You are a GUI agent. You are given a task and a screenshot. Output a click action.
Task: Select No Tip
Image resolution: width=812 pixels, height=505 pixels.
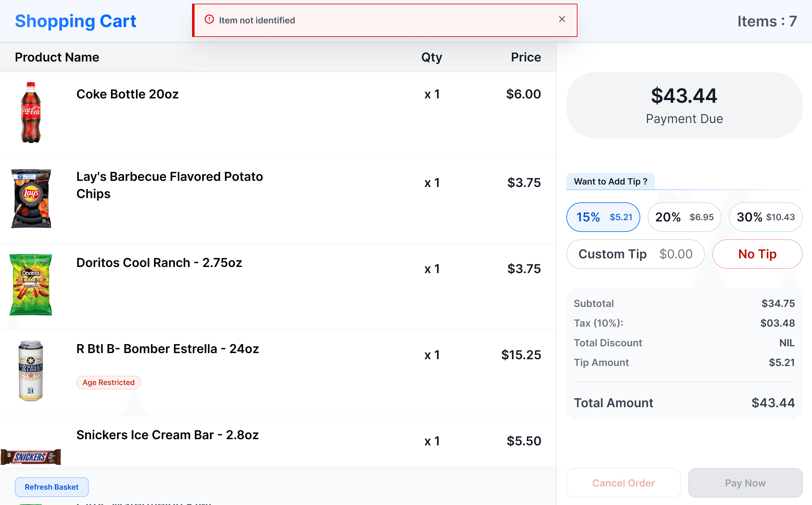tap(757, 254)
